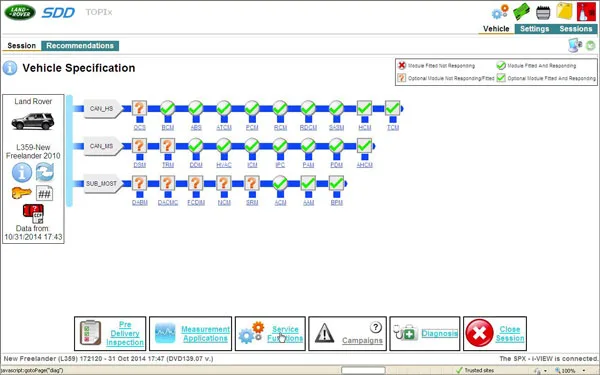This screenshot has width=600, height=375.
Task: Click the Close Session button
Action: 495,333
